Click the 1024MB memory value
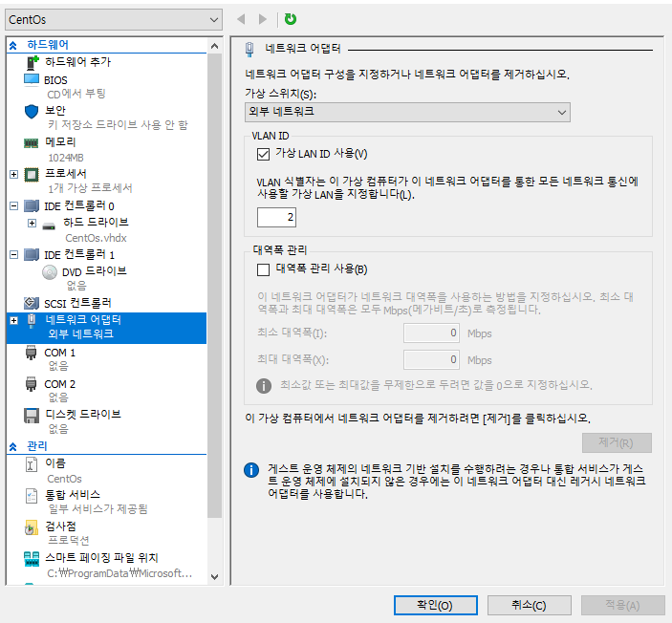The image size is (672, 623). 66,158
